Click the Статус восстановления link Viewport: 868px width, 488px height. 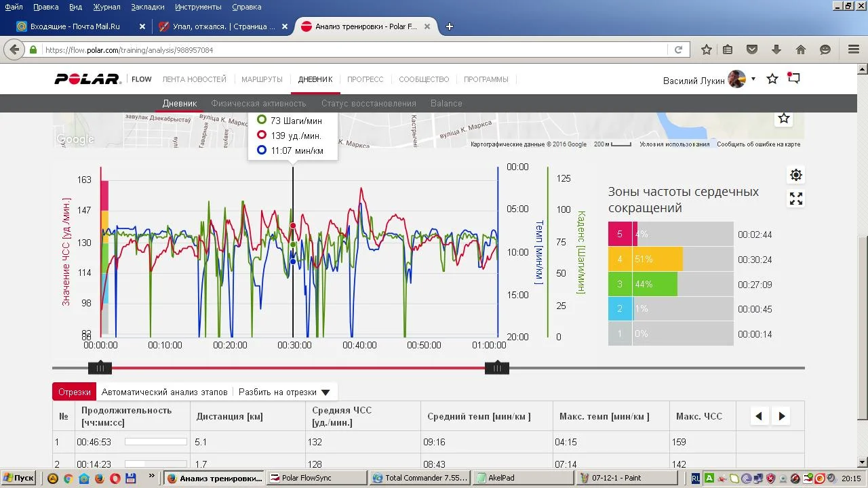368,104
